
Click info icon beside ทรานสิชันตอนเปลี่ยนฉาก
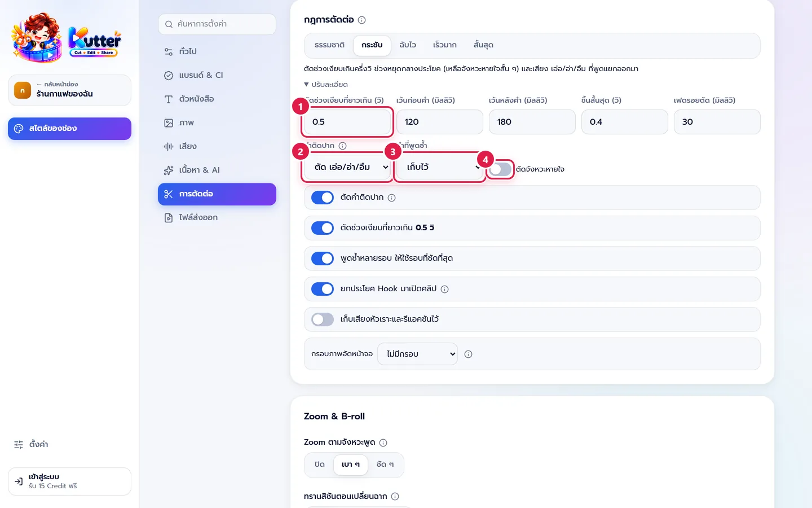point(395,496)
